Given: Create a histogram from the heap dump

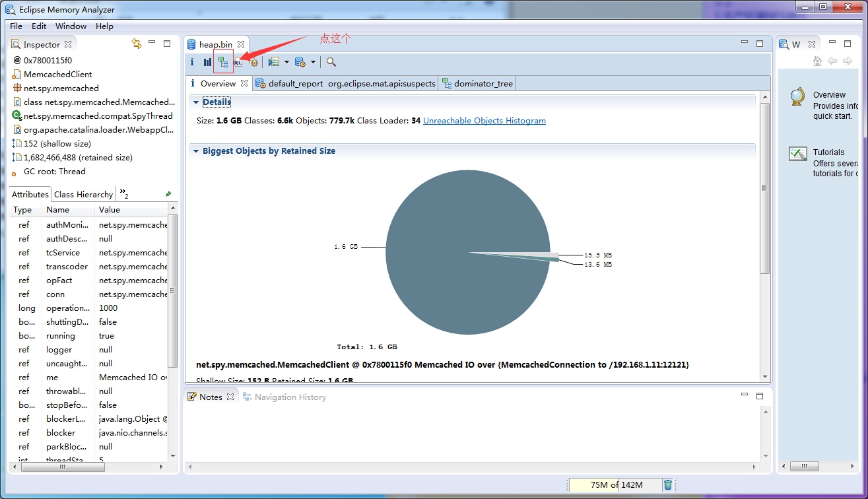Looking at the screenshot, I should 207,62.
